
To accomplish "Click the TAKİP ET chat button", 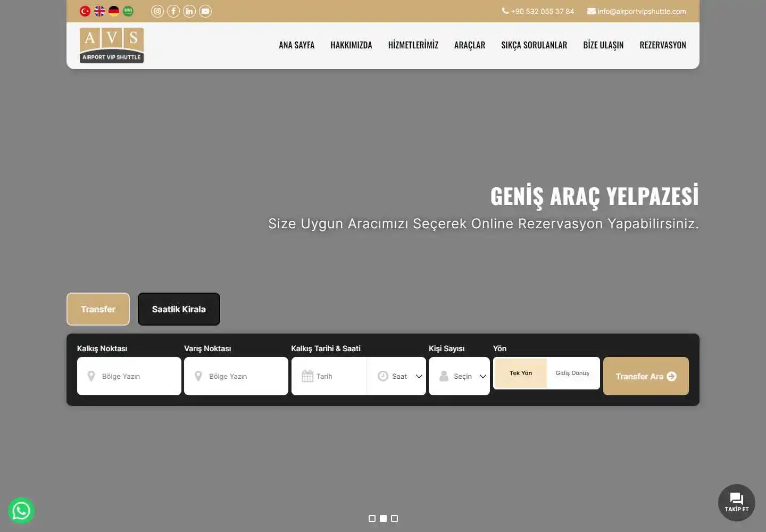I will tap(737, 503).
